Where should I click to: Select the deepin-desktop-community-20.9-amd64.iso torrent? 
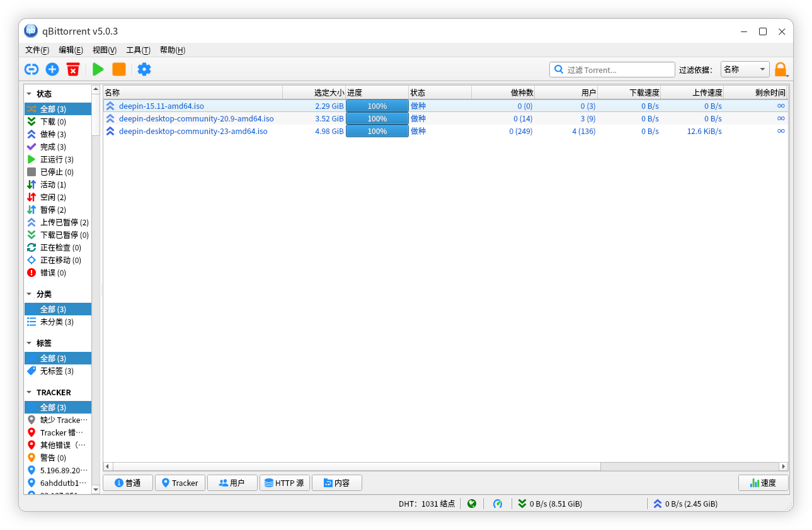click(x=445, y=118)
